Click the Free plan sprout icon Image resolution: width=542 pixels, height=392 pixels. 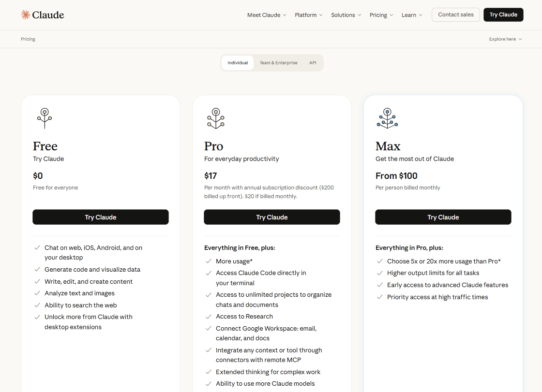(x=45, y=118)
